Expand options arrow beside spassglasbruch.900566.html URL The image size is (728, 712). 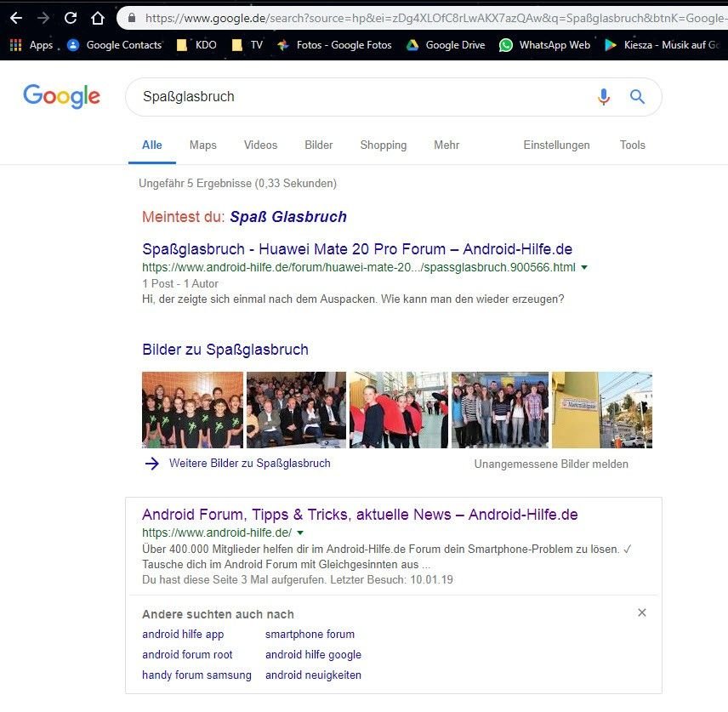[584, 267]
